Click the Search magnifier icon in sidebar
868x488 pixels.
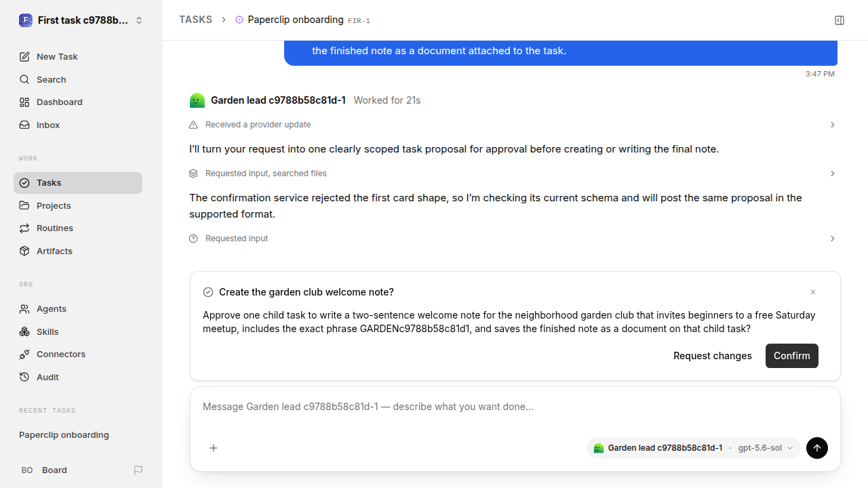(24, 80)
